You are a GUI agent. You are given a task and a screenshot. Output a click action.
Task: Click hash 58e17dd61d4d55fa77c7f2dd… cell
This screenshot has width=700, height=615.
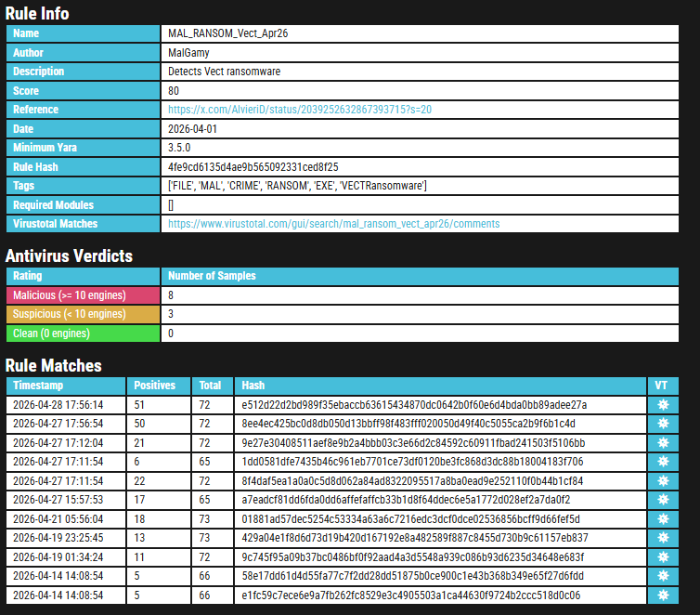pyautogui.click(x=440, y=576)
